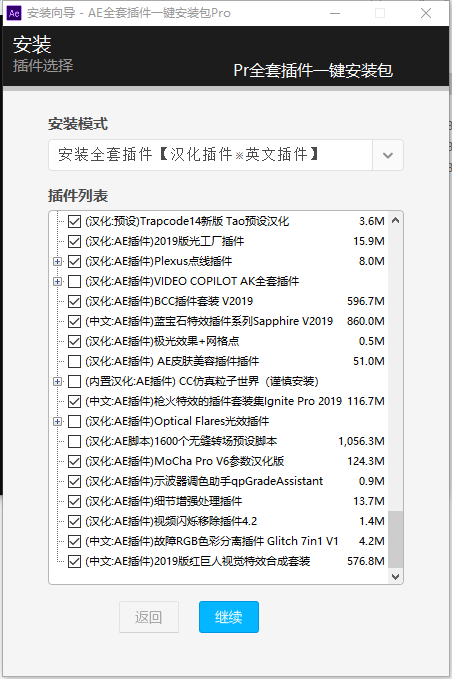452x679 pixels.
Task: Check Optical Flares光效插件 checkbox
Action: pos(74,421)
